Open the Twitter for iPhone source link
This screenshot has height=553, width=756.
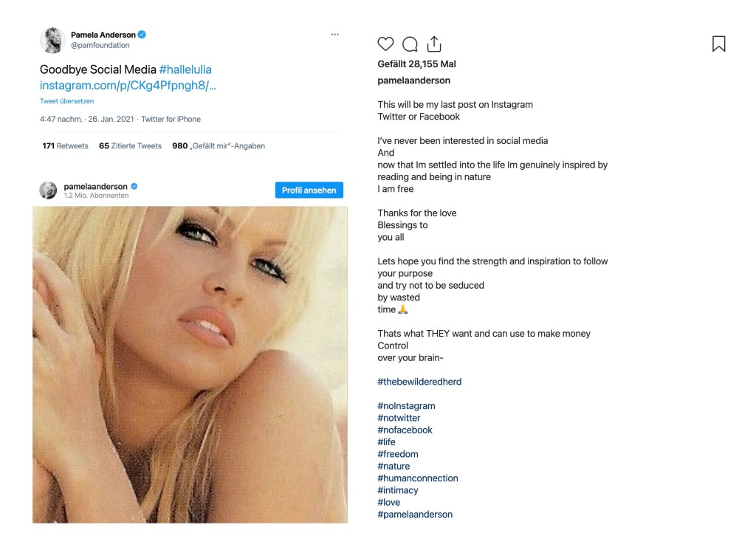point(171,119)
